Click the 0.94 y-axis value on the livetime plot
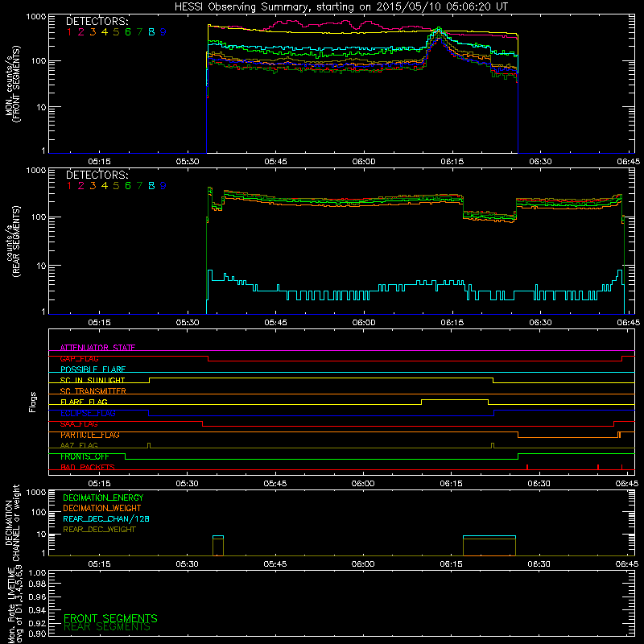644x644 pixels. 37,610
